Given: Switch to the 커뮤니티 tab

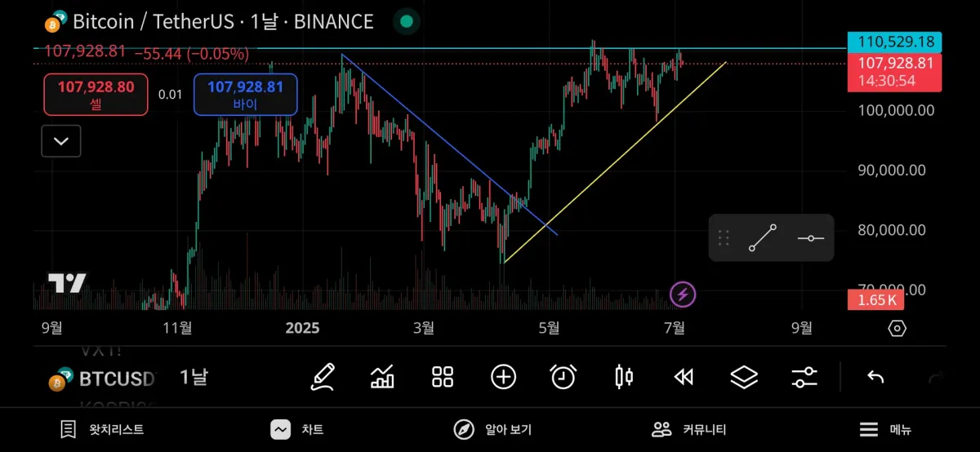Looking at the screenshot, I should (x=688, y=429).
